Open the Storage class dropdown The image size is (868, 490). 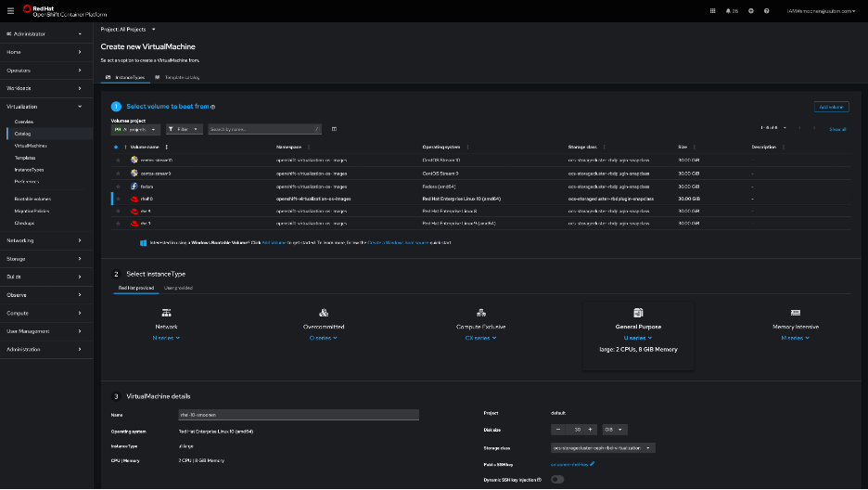[x=604, y=447]
